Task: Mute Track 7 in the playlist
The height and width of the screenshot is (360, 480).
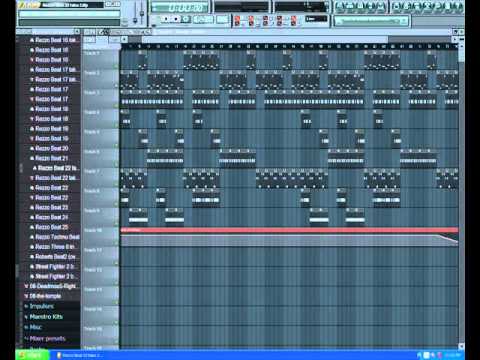Action: (x=116, y=185)
